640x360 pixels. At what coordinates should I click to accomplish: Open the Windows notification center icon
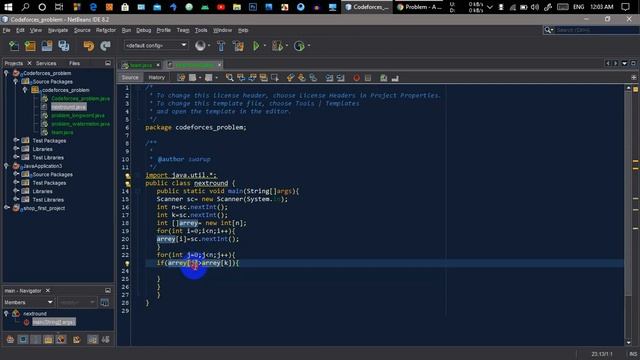[x=625, y=7]
